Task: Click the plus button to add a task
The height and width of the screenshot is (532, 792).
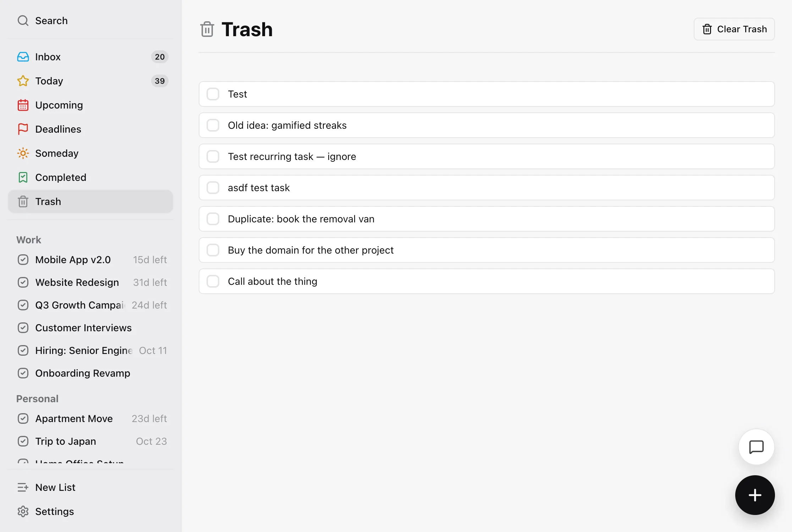Action: tap(755, 495)
